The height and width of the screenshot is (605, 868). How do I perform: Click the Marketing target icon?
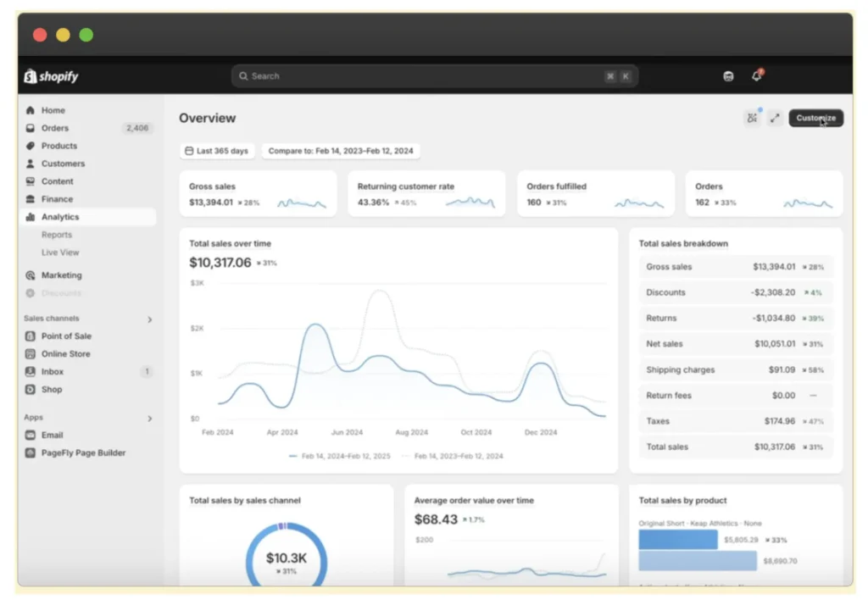click(31, 275)
